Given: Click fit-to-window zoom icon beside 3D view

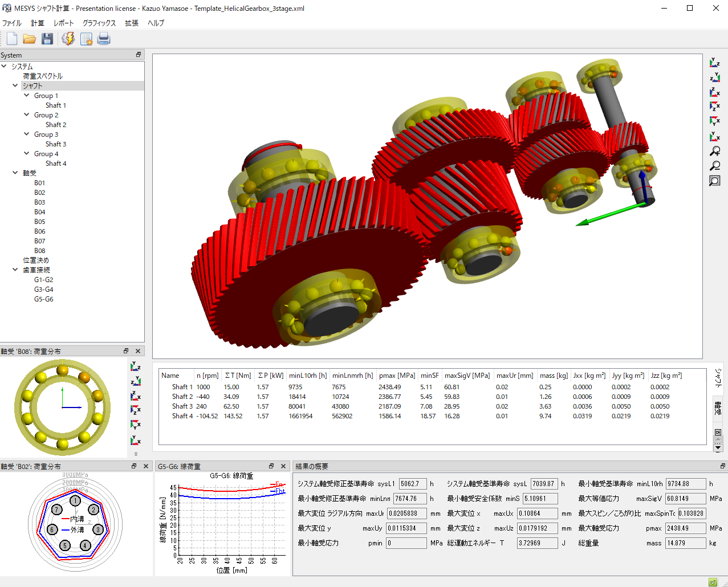Looking at the screenshot, I should pos(714,181).
